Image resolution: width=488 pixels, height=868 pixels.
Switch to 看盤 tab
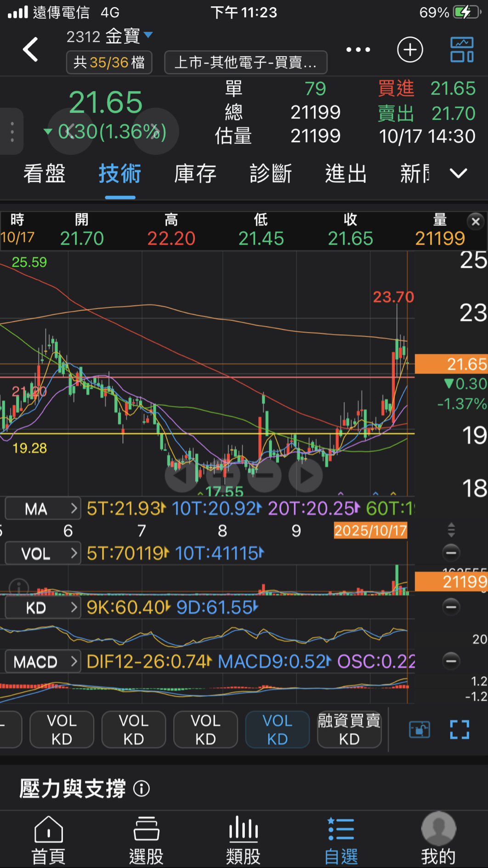click(45, 174)
